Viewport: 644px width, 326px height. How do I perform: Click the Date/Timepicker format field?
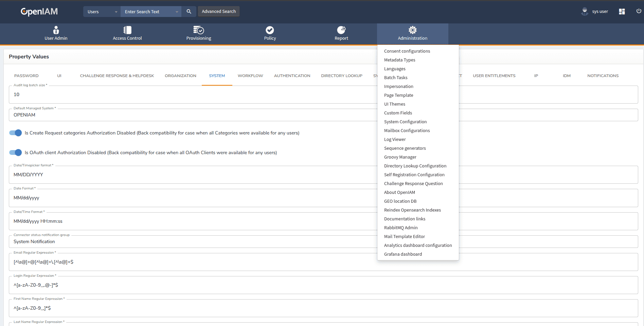323,175
